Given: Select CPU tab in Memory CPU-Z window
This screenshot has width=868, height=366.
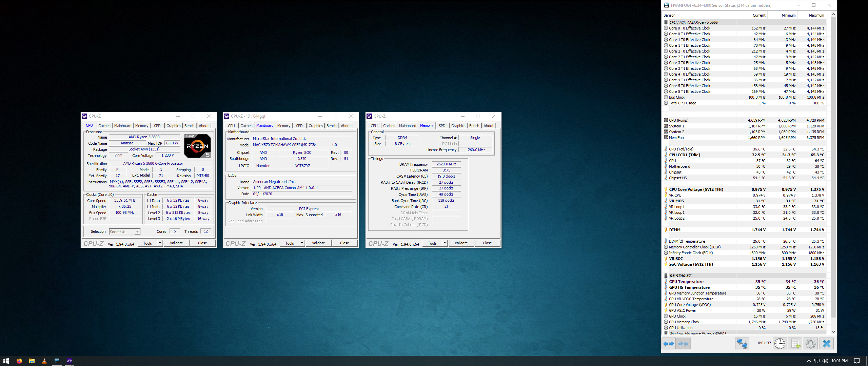Looking at the screenshot, I should pyautogui.click(x=374, y=126).
